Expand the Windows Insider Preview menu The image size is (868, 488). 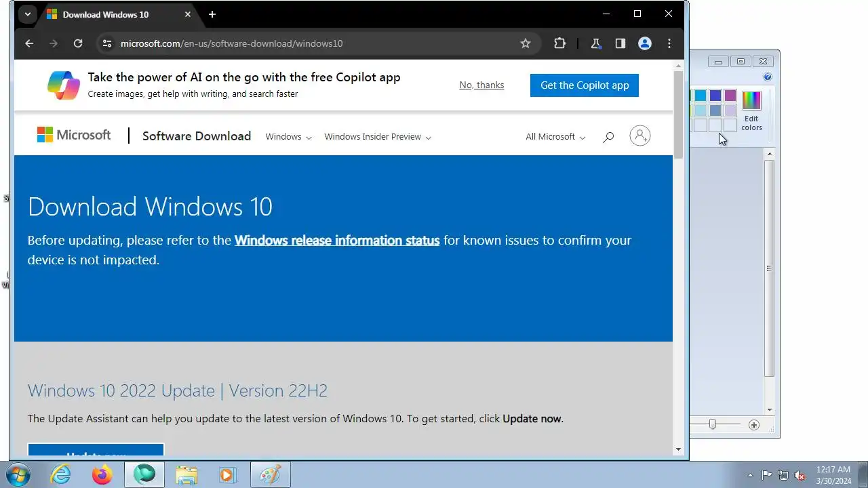[x=378, y=137]
